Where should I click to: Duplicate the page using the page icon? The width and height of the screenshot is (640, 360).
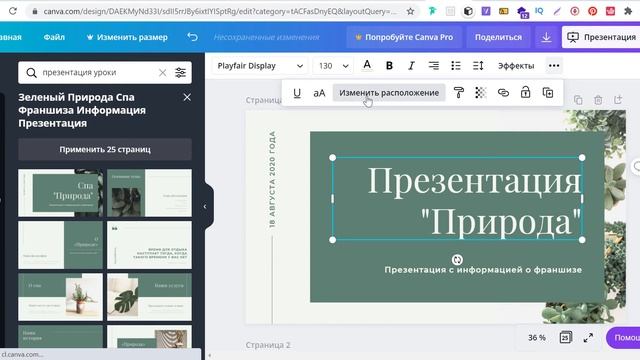[x=578, y=100]
